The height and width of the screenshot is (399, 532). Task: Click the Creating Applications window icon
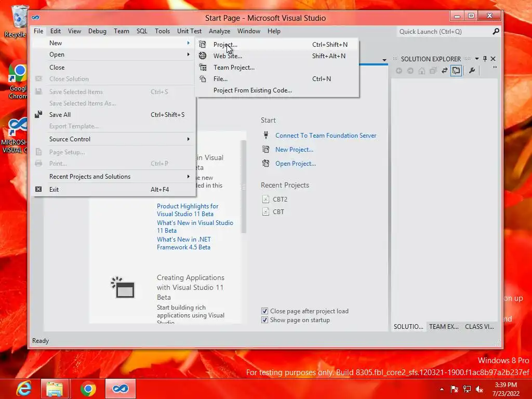pyautogui.click(x=123, y=287)
